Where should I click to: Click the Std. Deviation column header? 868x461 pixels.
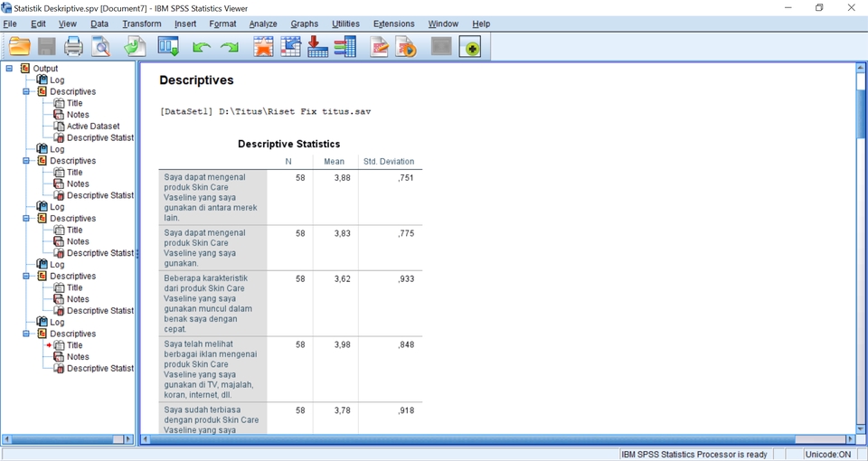(389, 162)
